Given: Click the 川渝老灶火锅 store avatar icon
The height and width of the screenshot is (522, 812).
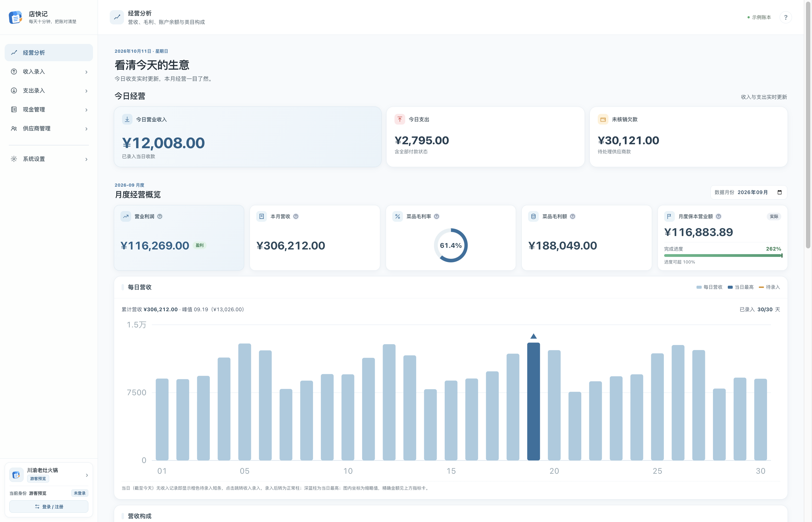Looking at the screenshot, I should (x=16, y=475).
